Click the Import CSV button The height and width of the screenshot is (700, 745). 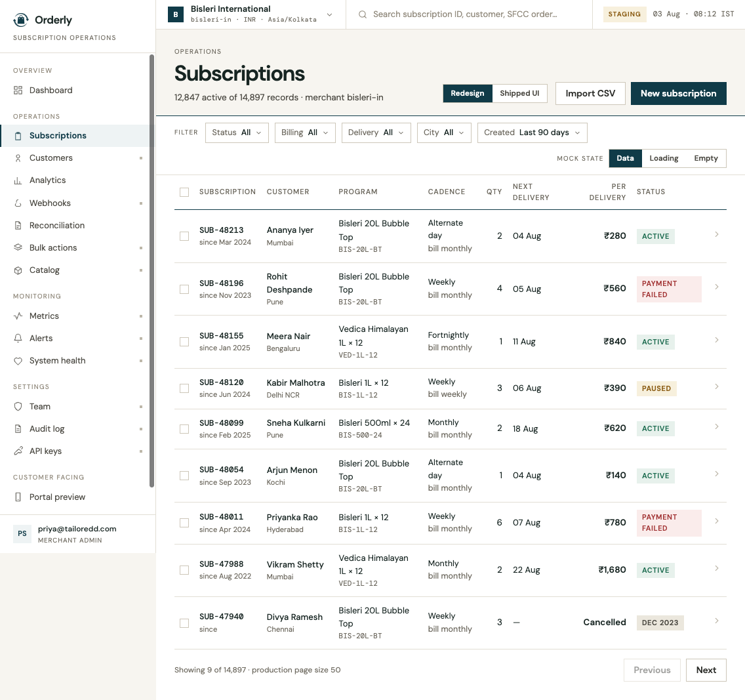tap(590, 94)
